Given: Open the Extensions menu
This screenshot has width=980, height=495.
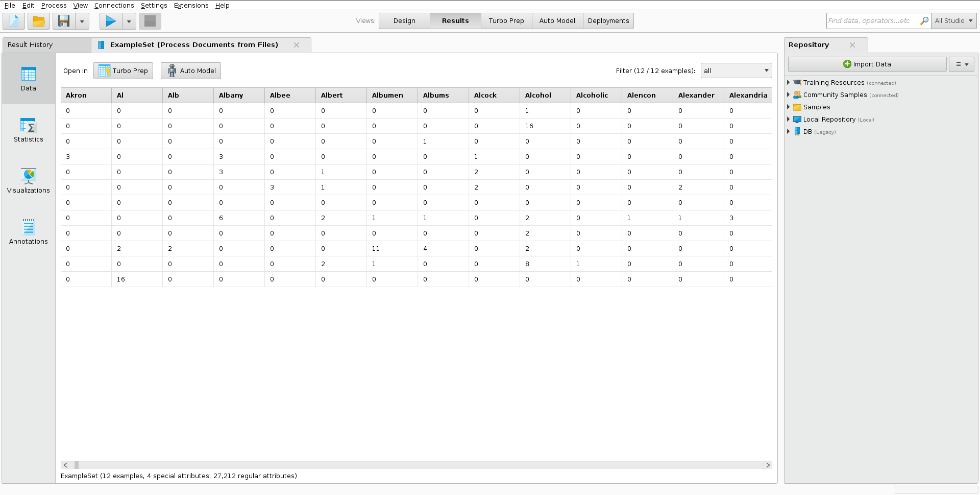Looking at the screenshot, I should click(191, 5).
